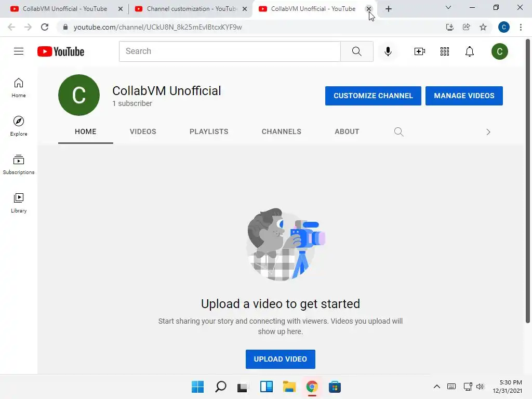Image resolution: width=532 pixels, height=399 pixels.
Task: Start voice search with microphone icon
Action: coord(388,51)
